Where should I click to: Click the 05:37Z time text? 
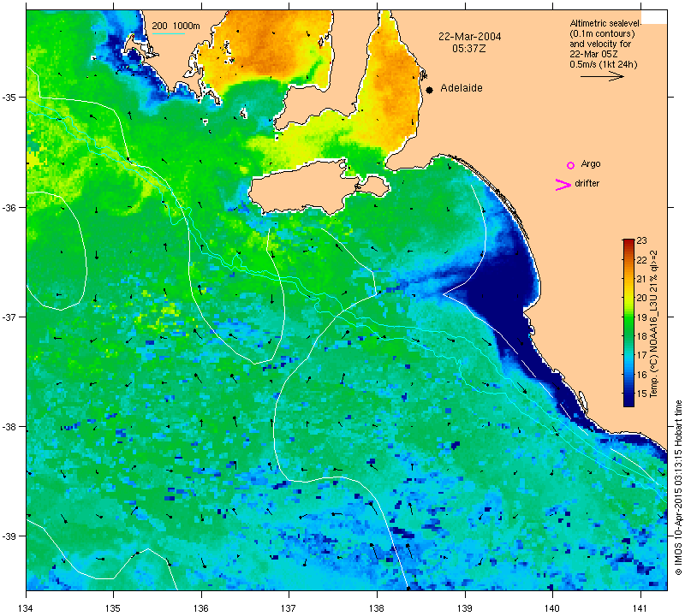pos(468,49)
